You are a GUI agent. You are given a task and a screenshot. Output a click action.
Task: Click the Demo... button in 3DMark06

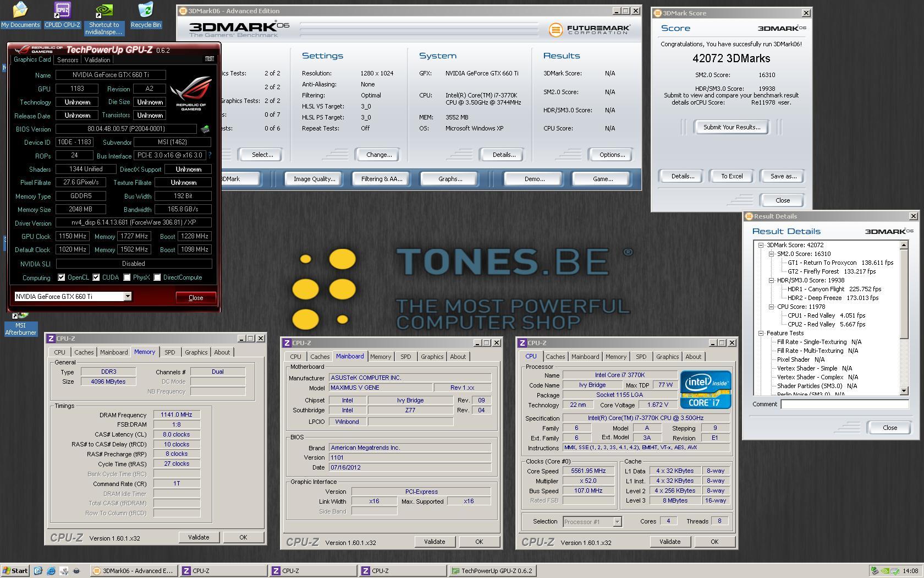tap(534, 179)
